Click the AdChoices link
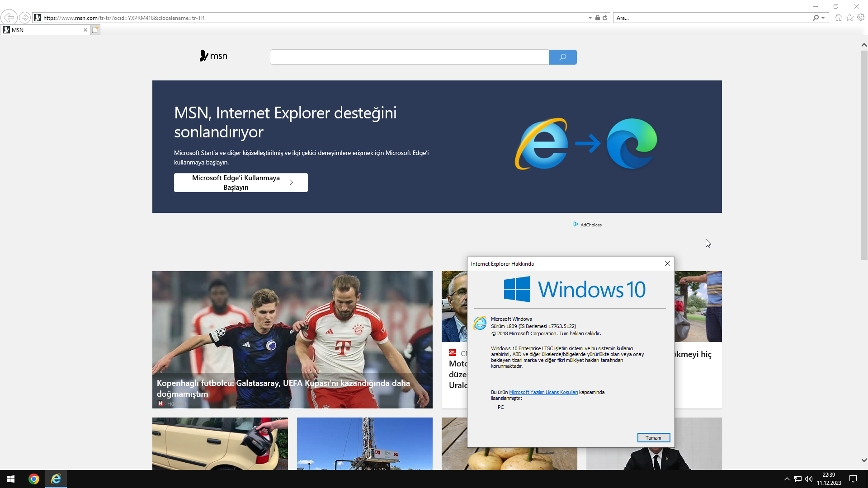Viewport: 868px width, 488px height. point(587,225)
